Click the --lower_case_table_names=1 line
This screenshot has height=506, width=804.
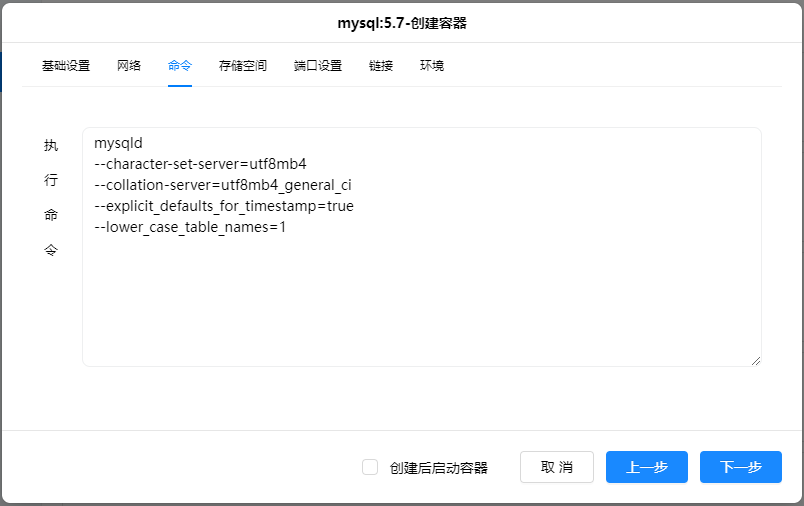(x=190, y=227)
